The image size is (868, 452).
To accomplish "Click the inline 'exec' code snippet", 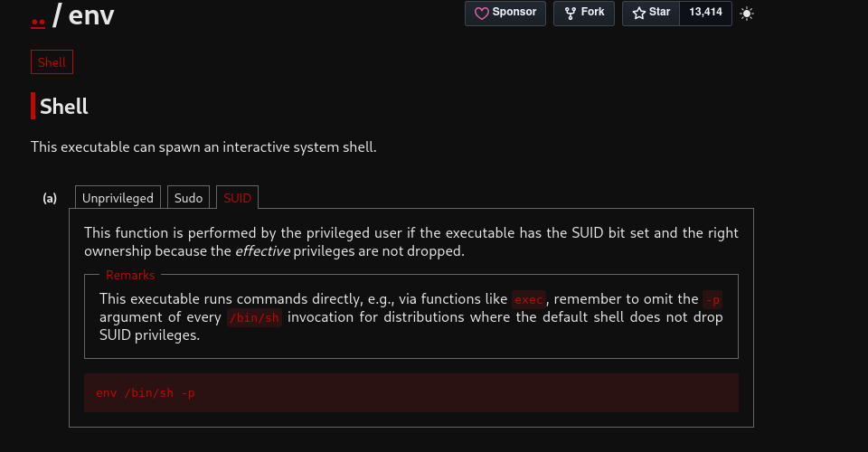I will [529, 299].
